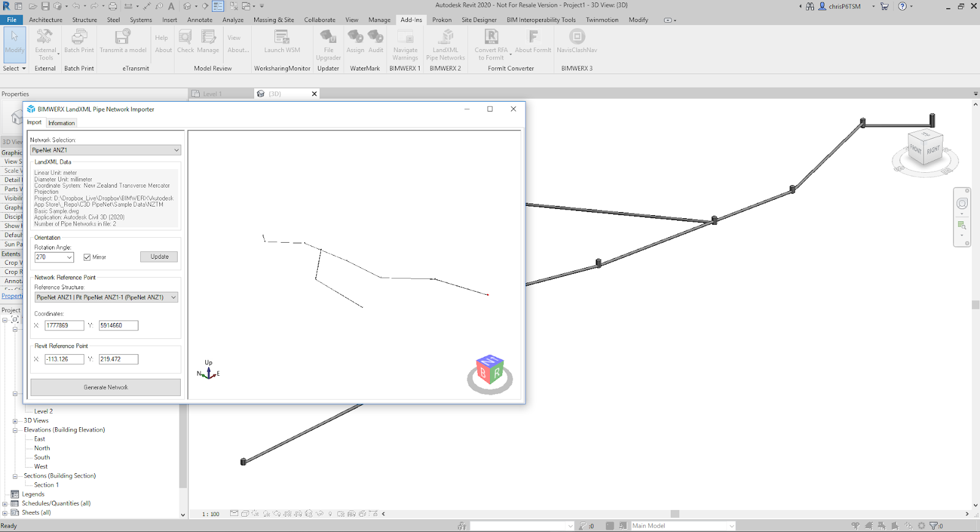This screenshot has width=980, height=532.
Task: Click the Generate Network button
Action: (x=105, y=387)
